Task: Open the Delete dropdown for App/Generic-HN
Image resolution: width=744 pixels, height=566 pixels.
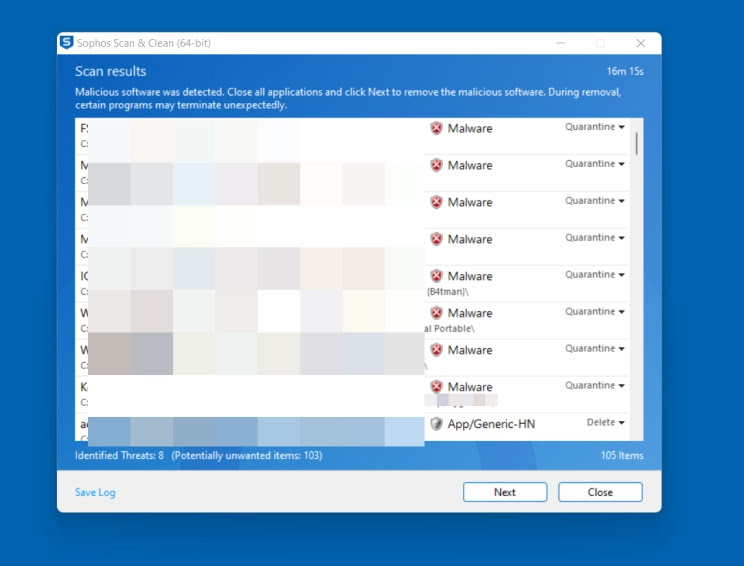Action: [x=605, y=422]
